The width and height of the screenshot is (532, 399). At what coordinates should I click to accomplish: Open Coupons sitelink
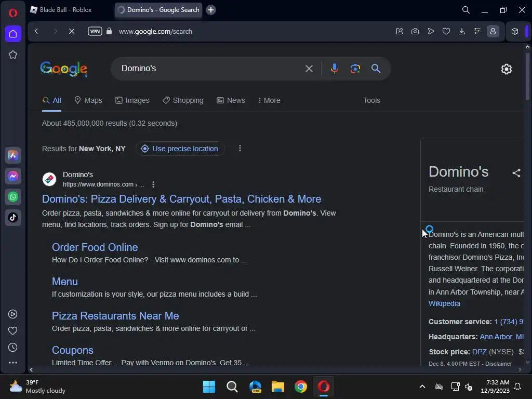coord(73,350)
